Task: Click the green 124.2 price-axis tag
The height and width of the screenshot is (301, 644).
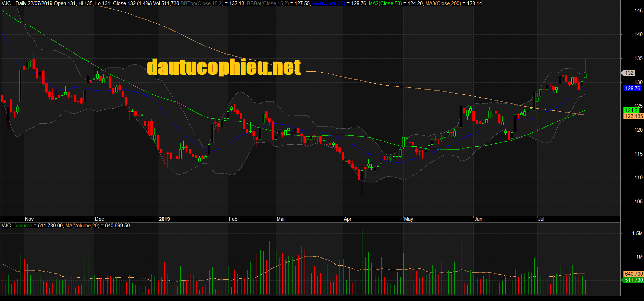Action: [x=631, y=110]
